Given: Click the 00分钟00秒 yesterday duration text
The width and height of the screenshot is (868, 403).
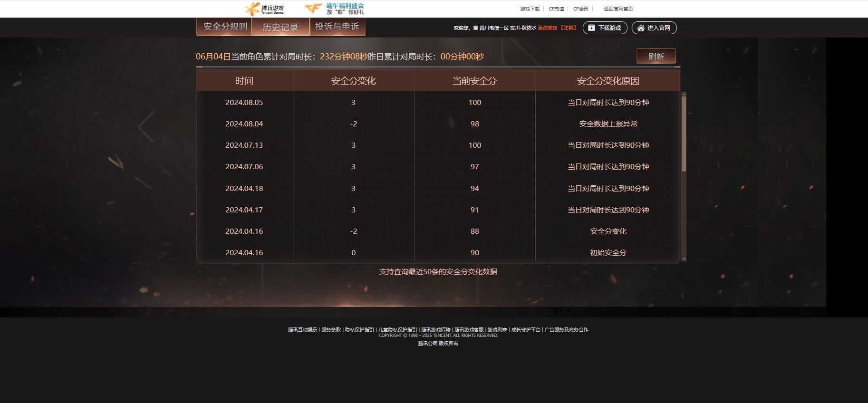Looking at the screenshot, I should [x=462, y=57].
